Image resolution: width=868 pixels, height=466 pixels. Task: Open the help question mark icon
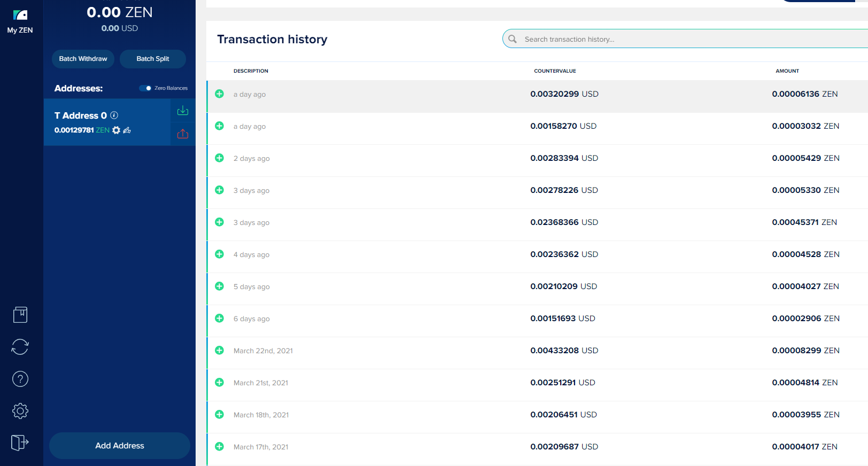click(20, 379)
